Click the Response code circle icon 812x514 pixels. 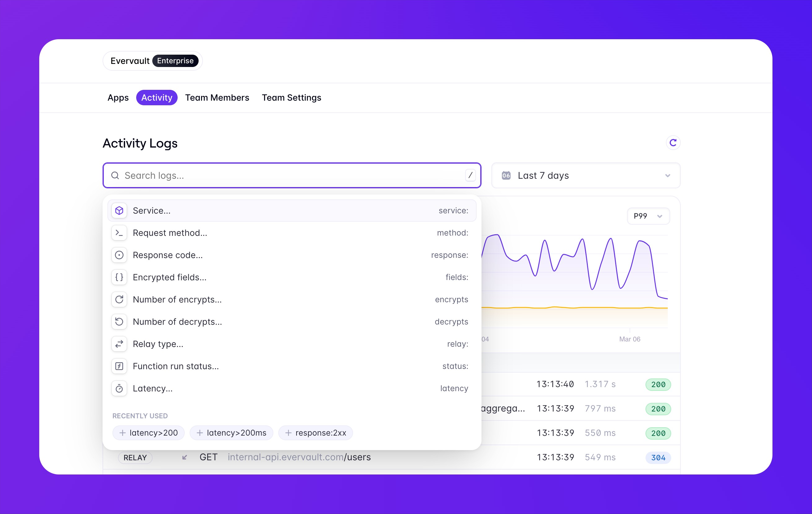(x=119, y=255)
